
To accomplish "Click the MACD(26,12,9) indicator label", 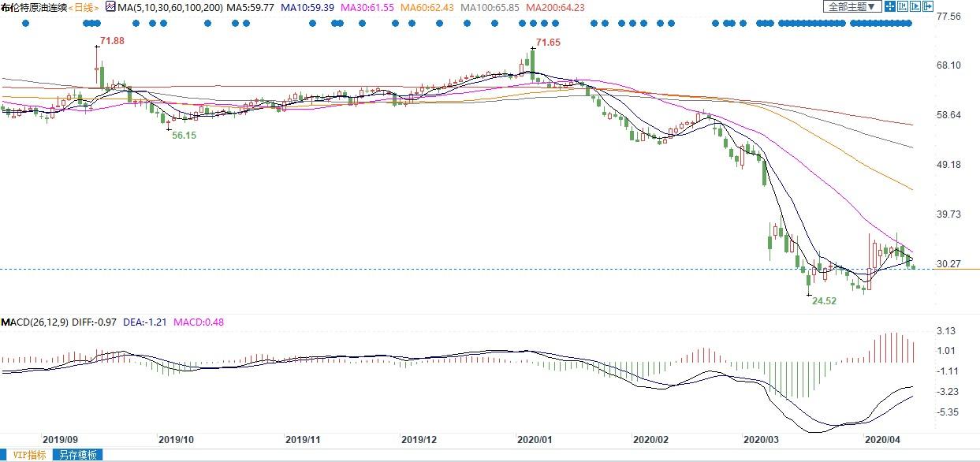I will (35, 322).
